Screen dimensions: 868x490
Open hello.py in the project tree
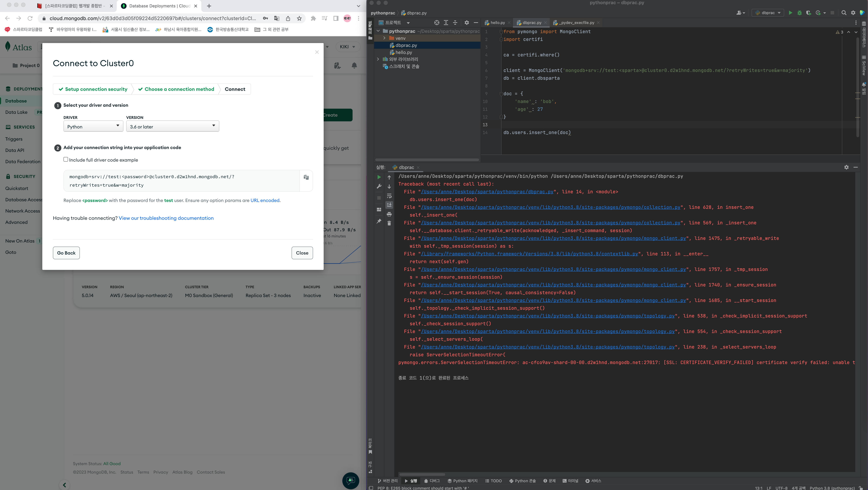403,52
